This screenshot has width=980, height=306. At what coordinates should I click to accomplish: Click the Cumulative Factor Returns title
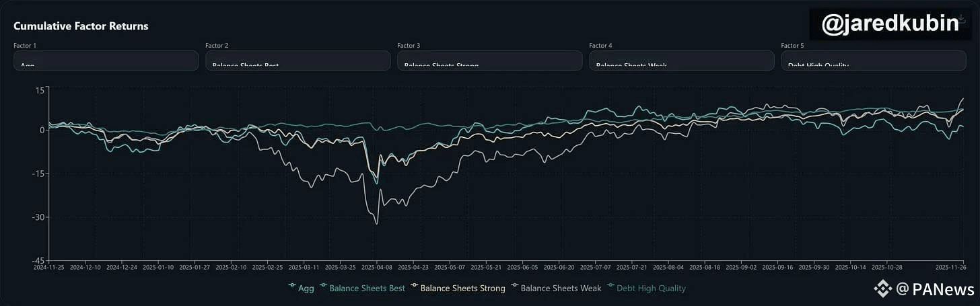[x=81, y=26]
